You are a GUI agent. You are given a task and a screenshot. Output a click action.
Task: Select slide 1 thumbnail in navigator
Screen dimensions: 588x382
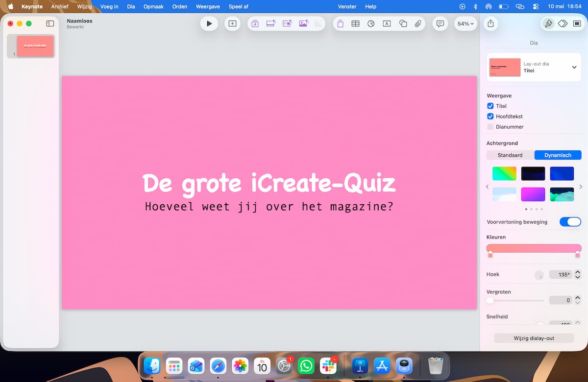click(35, 46)
